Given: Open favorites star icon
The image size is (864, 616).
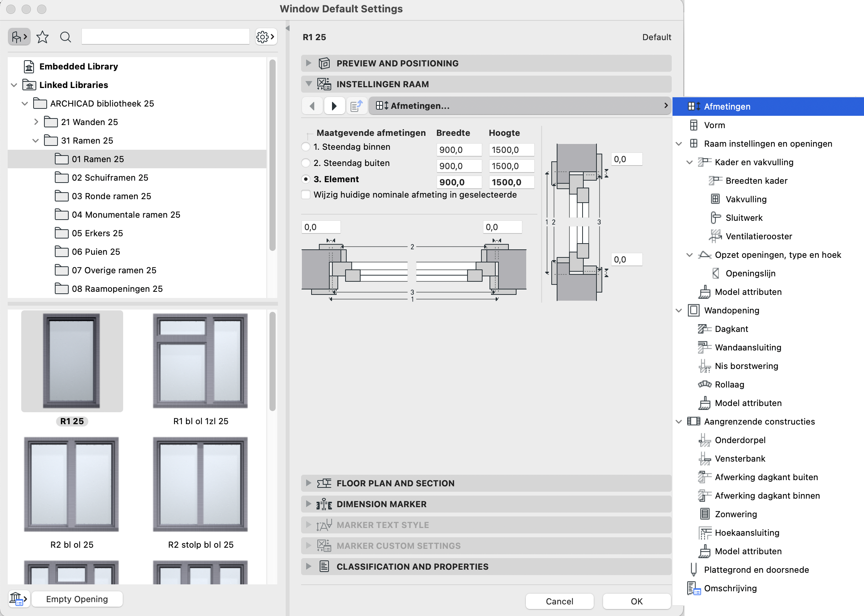Looking at the screenshot, I should click(42, 37).
